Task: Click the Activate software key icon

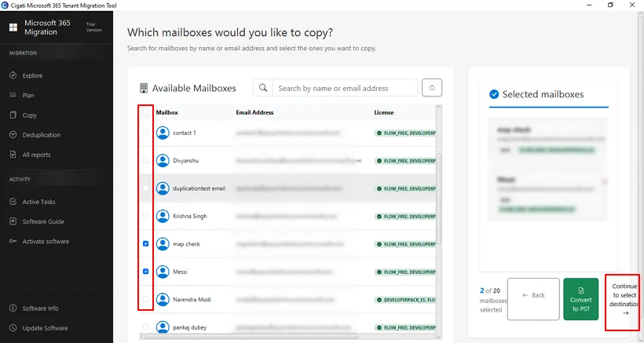Action: click(13, 241)
